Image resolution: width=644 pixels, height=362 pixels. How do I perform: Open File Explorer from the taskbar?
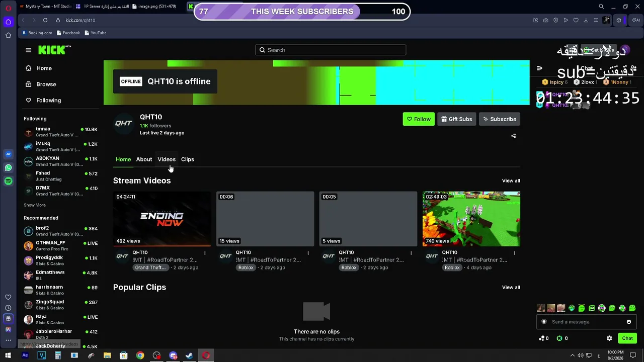tap(107, 355)
